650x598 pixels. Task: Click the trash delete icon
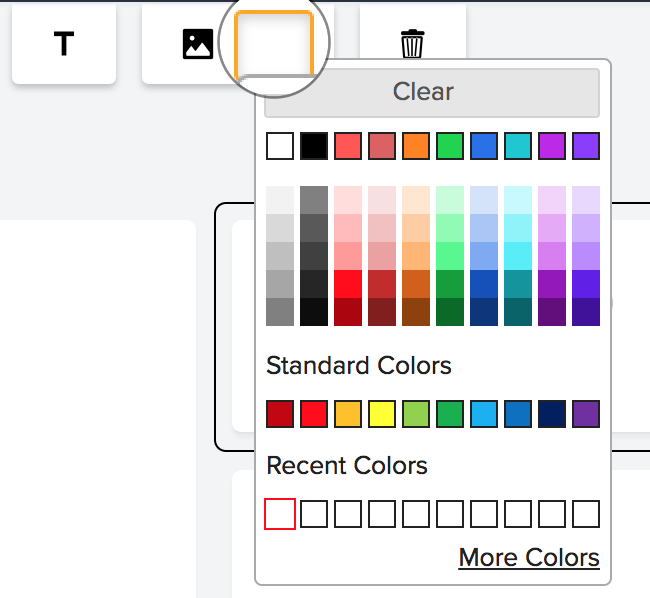[412, 44]
